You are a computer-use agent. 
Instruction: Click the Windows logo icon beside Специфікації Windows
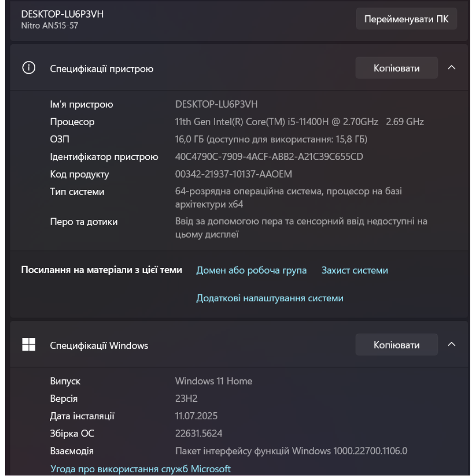pos(29,345)
